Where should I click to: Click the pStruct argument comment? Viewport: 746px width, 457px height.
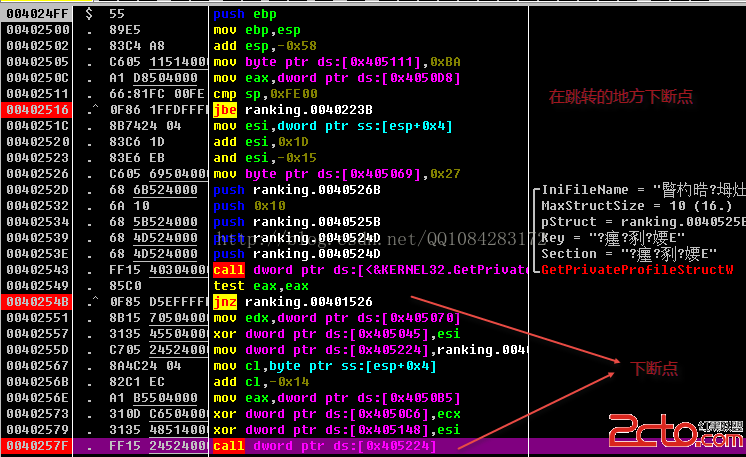(642, 221)
